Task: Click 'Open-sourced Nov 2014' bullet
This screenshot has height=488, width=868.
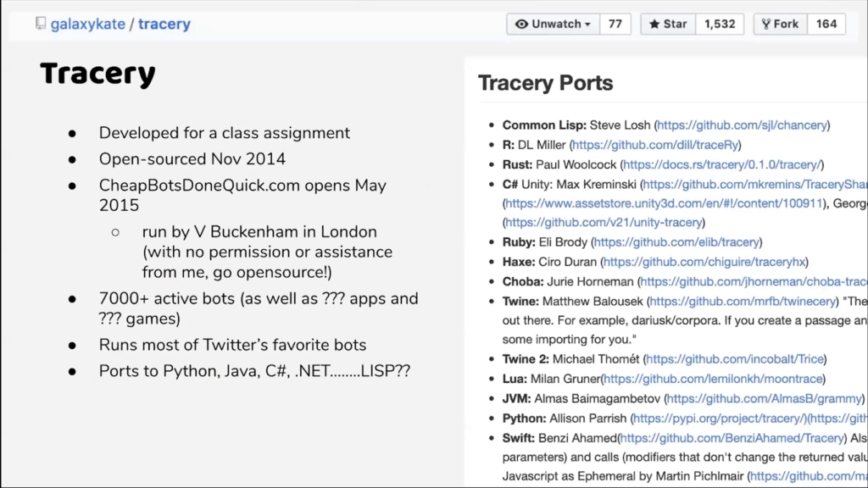Action: [192, 158]
